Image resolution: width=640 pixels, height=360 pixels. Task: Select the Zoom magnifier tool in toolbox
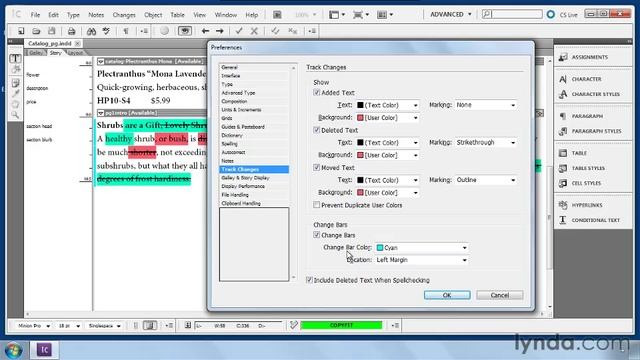16,115
